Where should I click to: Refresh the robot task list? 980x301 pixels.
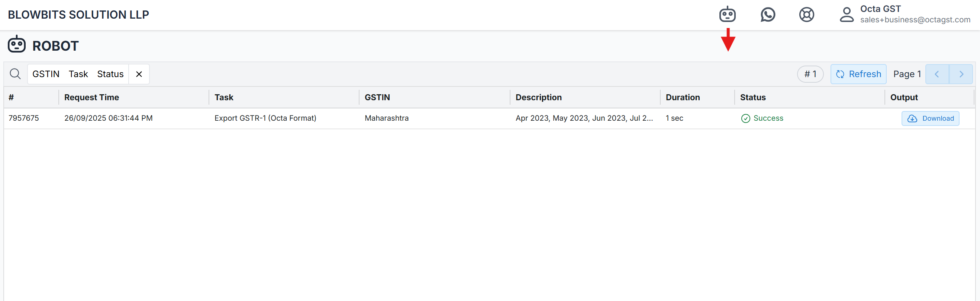pos(858,74)
